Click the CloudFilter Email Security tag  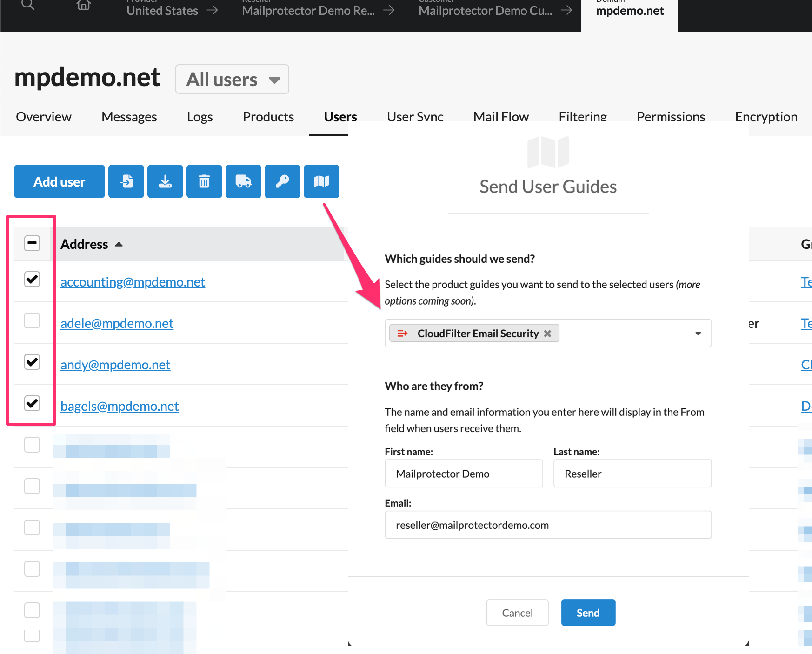[474, 334]
